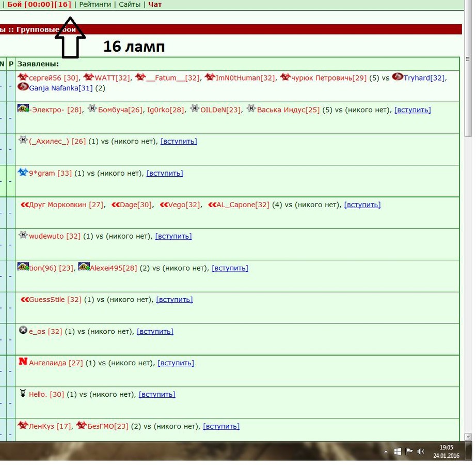Click the clan badge next to -Электро-
The width and height of the screenshot is (476, 465).
(x=23, y=108)
